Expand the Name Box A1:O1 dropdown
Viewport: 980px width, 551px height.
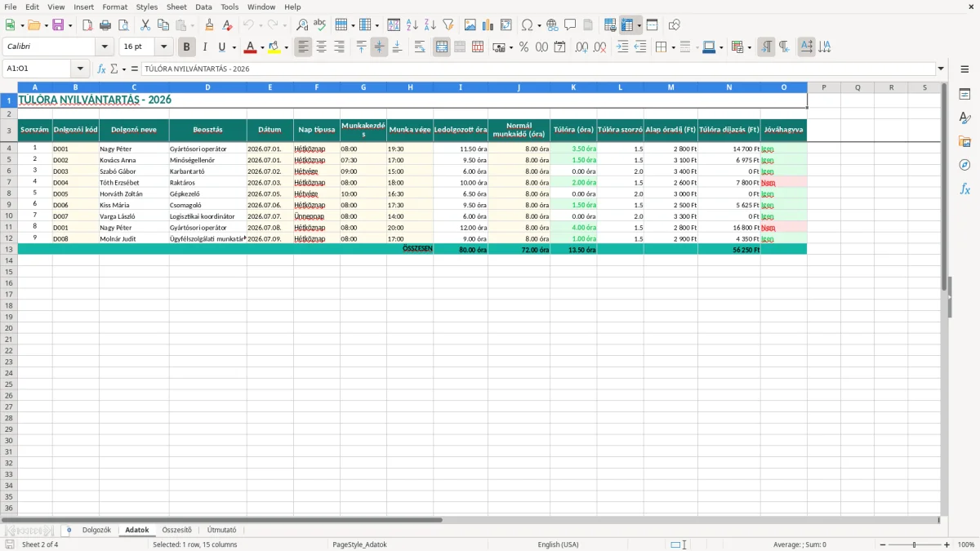[x=80, y=69]
